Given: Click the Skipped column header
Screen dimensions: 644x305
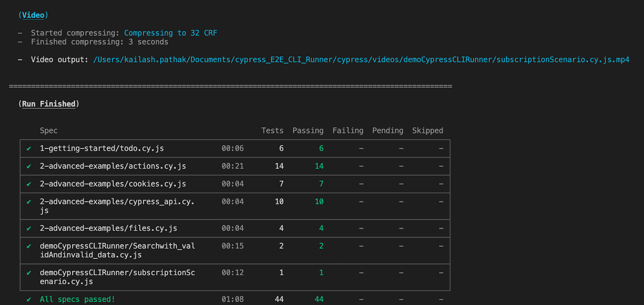Looking at the screenshot, I should 427,131.
